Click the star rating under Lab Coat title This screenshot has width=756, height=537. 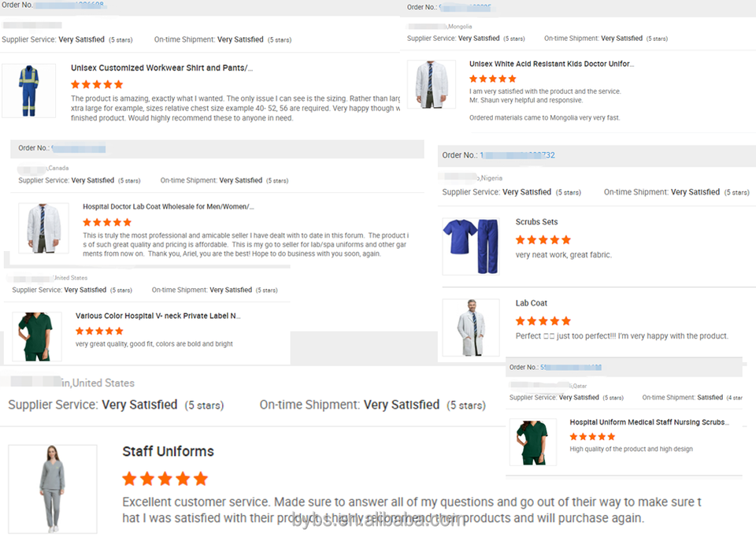click(543, 321)
